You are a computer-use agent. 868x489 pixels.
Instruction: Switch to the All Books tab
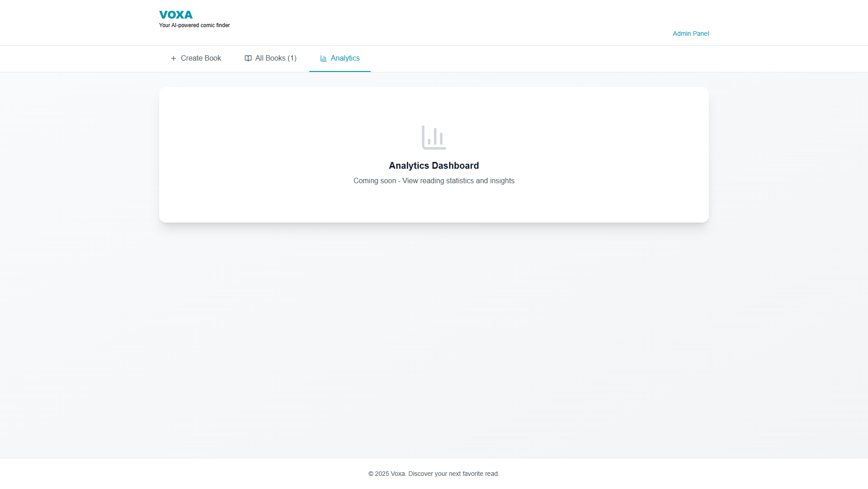coord(270,58)
